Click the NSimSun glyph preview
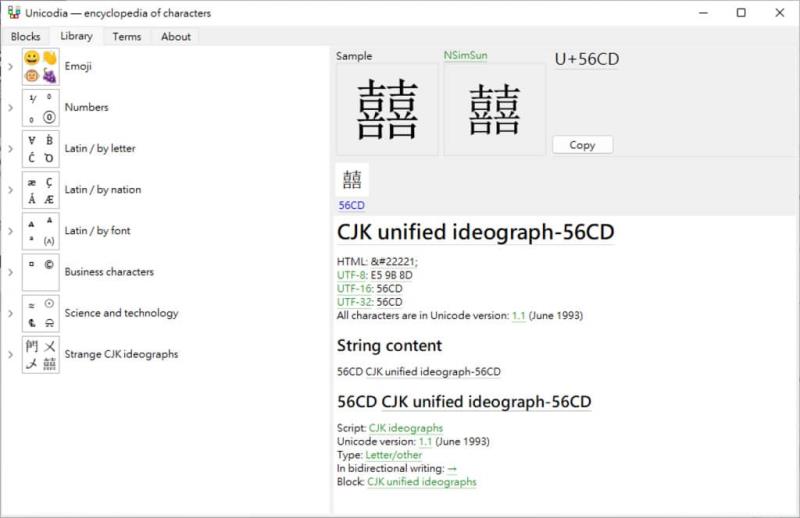Viewport: 800px width, 518px height. [494, 109]
